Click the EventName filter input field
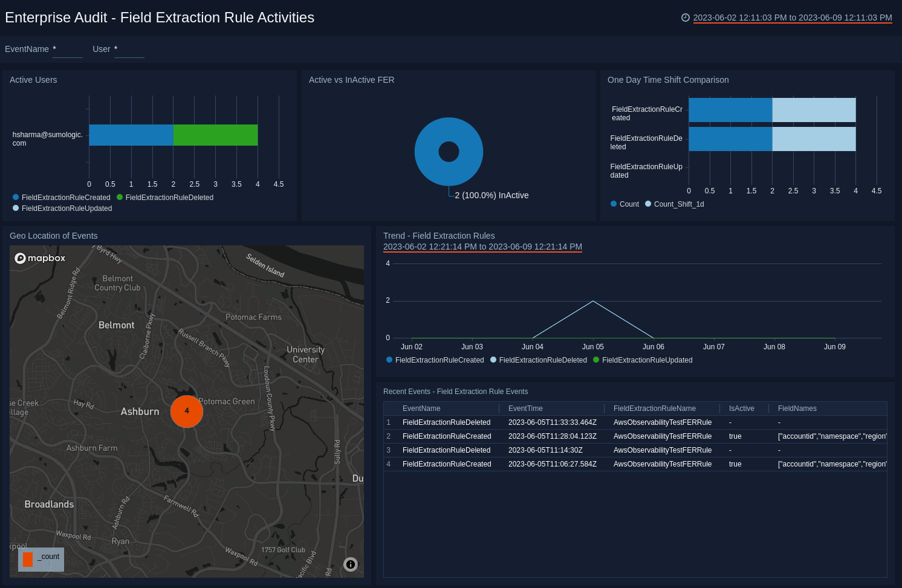 click(x=67, y=50)
